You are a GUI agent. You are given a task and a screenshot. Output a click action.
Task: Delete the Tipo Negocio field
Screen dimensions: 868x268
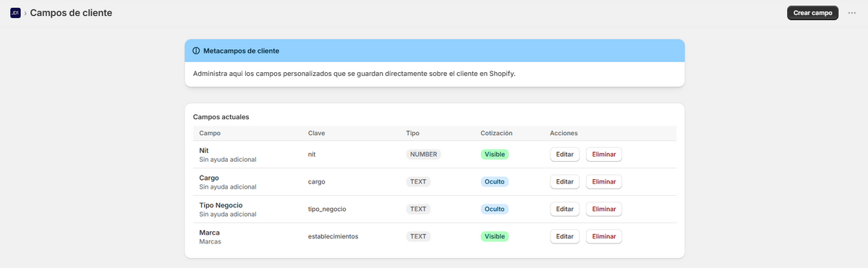[604, 209]
